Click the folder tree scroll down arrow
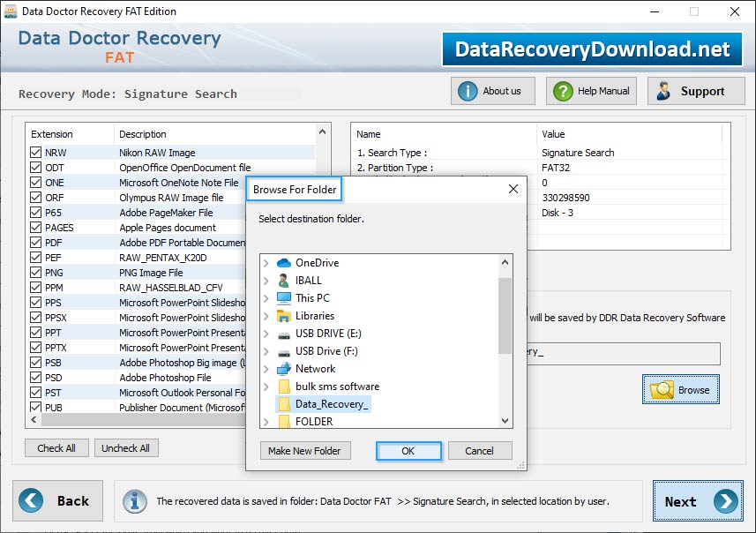This screenshot has height=533, width=756. [505, 421]
